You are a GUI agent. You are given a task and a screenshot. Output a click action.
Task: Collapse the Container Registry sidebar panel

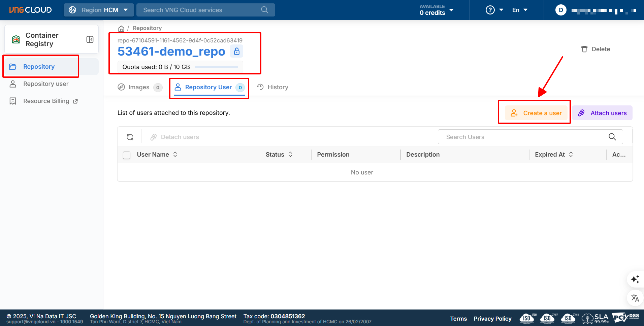90,39
